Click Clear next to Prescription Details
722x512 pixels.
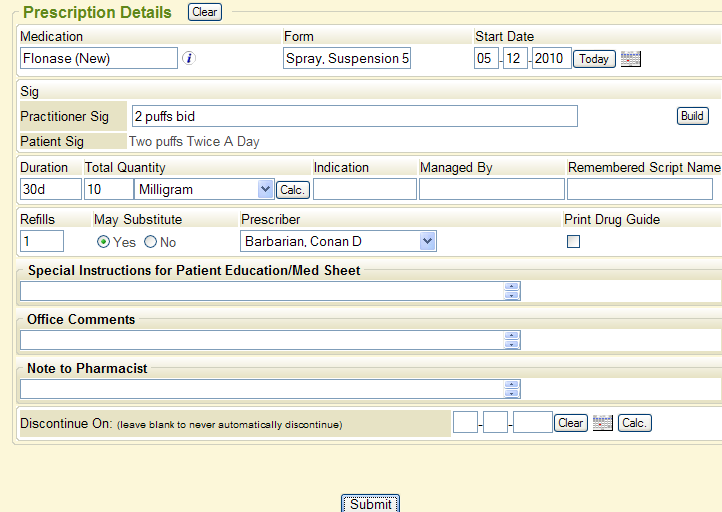click(205, 12)
